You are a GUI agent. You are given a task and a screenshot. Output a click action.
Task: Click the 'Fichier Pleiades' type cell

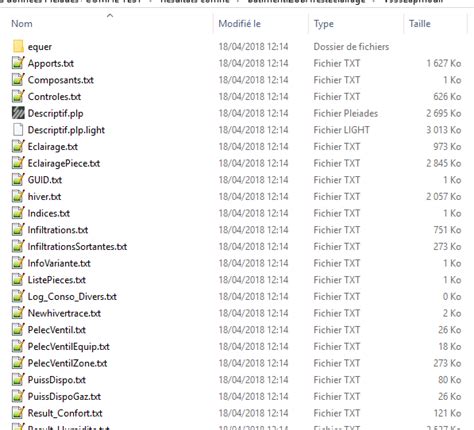tap(346, 113)
